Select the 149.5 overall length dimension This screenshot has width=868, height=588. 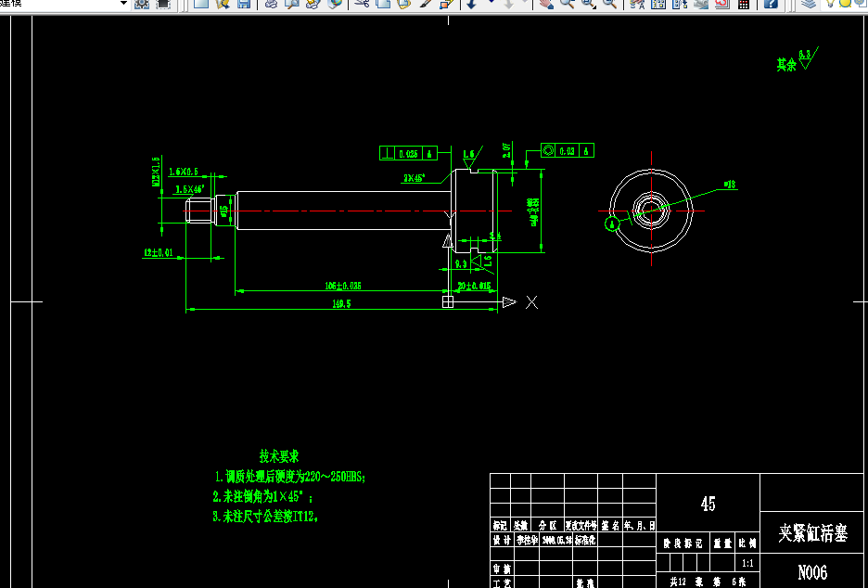pyautogui.click(x=341, y=303)
